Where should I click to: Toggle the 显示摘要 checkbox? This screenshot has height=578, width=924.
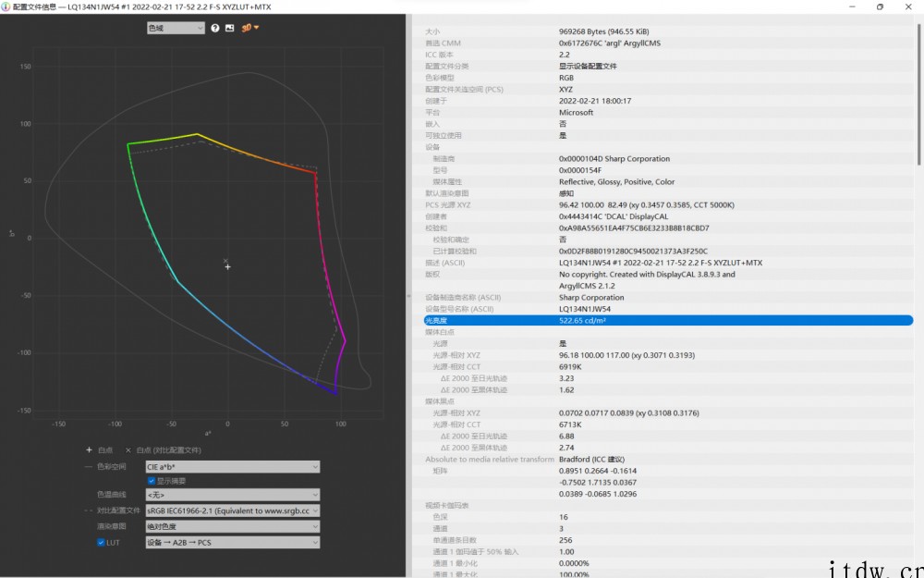[x=152, y=481]
